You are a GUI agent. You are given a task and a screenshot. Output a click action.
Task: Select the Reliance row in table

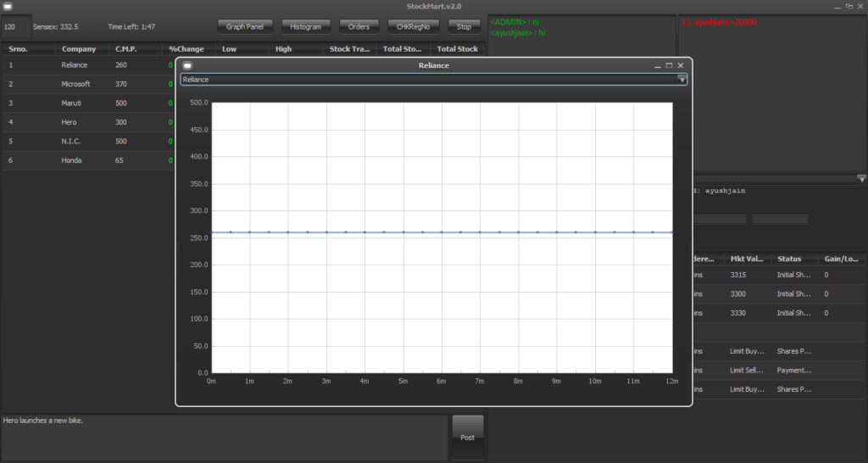tap(88, 64)
